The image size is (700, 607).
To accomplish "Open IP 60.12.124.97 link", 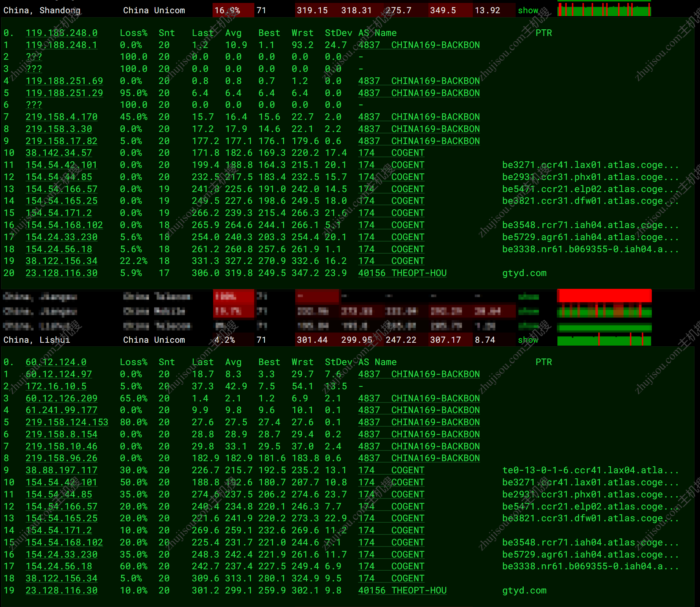I will (x=59, y=374).
